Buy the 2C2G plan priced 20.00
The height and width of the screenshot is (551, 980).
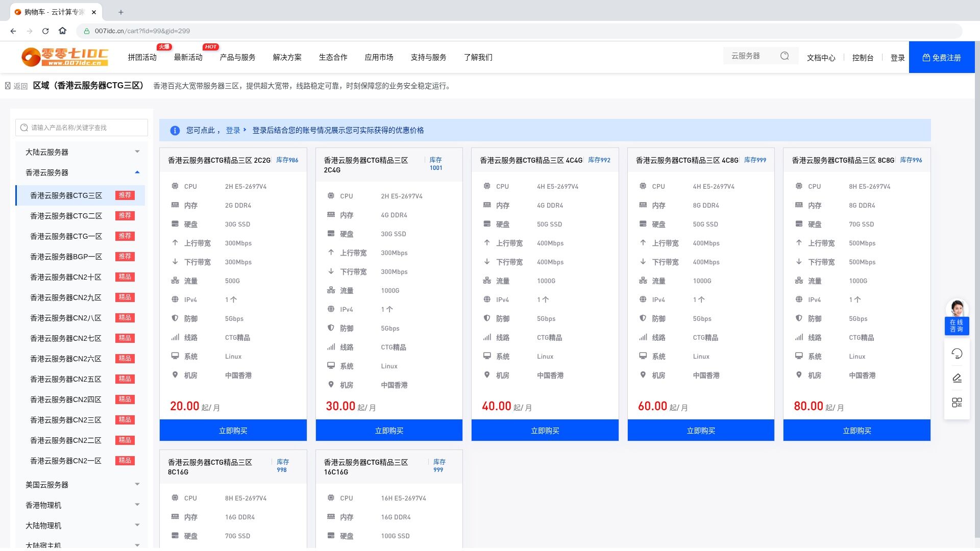[x=233, y=431]
